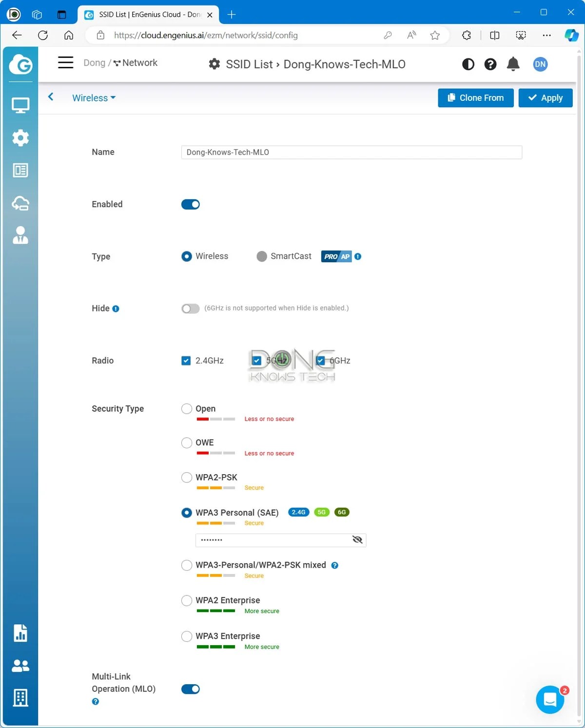
Task: Open the person admin sidebar icon
Action: (x=20, y=235)
